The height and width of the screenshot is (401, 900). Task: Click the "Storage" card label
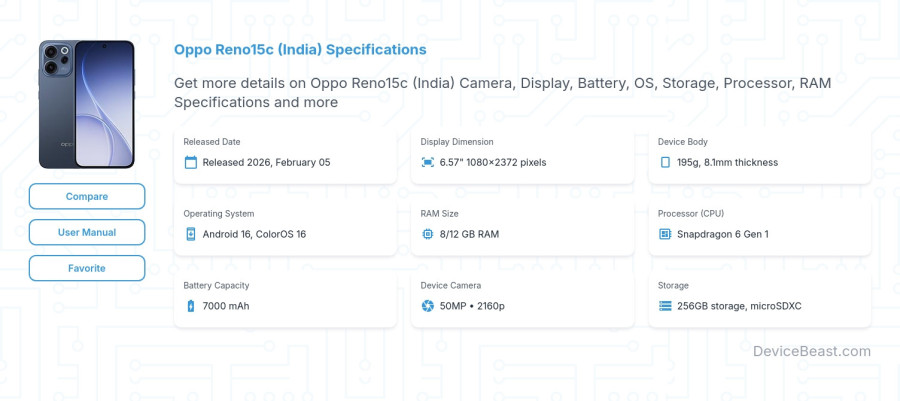click(x=673, y=285)
